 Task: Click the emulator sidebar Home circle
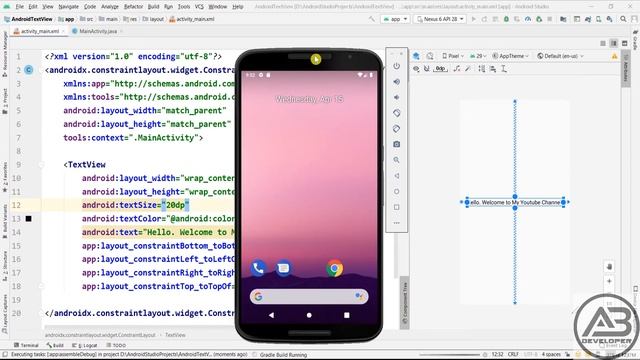(396, 191)
